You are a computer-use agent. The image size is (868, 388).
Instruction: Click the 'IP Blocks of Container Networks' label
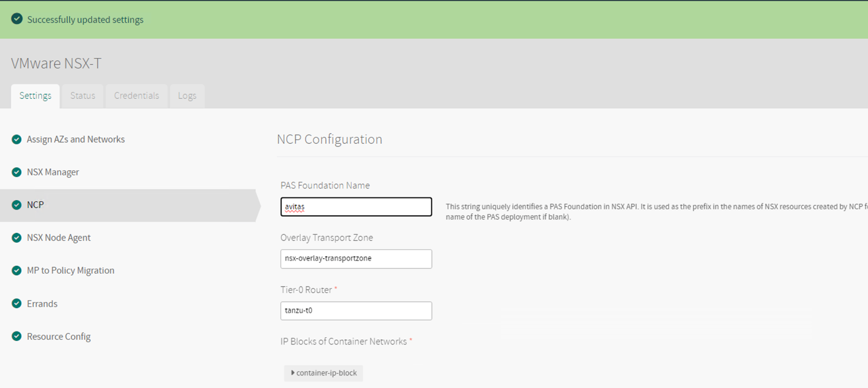tap(343, 341)
